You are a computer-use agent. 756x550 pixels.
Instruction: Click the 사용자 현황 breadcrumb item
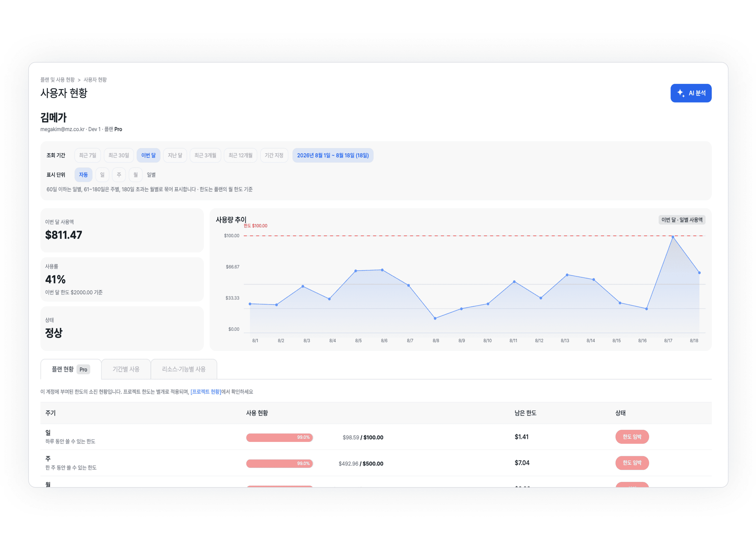(95, 80)
